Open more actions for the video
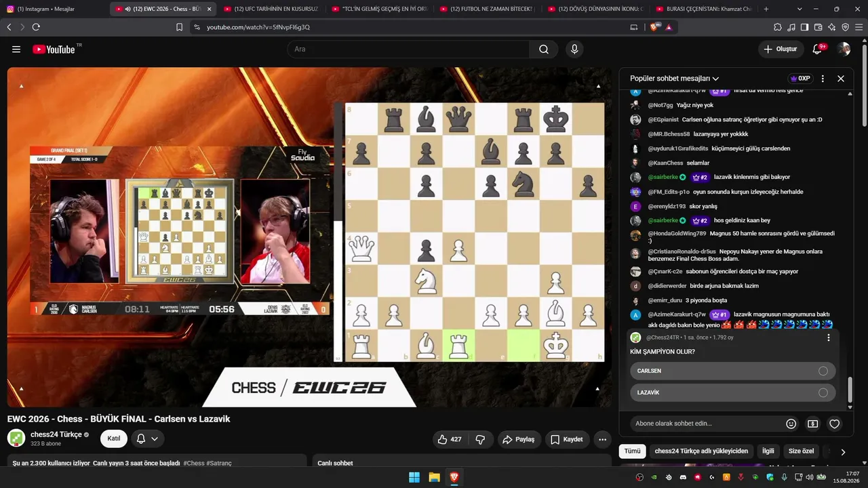868x488 pixels. coord(602,439)
